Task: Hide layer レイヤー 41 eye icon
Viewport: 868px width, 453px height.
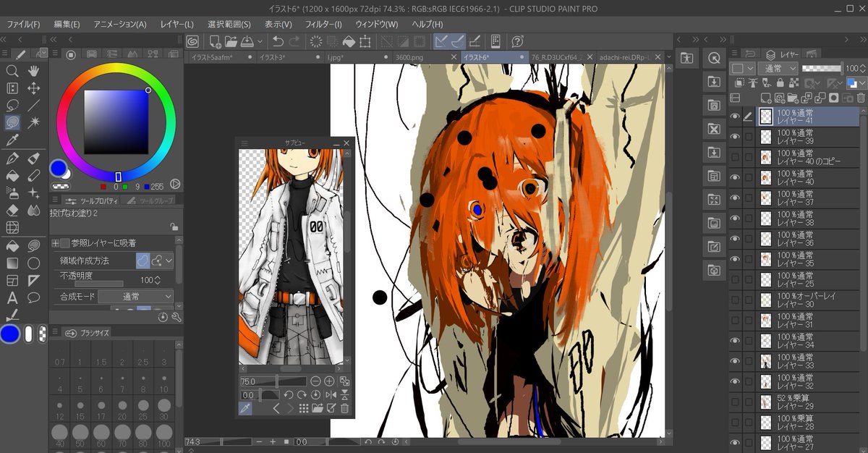Action: tap(735, 117)
